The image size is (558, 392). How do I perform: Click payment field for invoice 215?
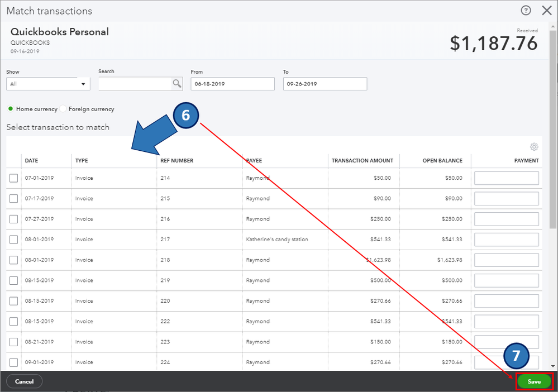(x=507, y=198)
